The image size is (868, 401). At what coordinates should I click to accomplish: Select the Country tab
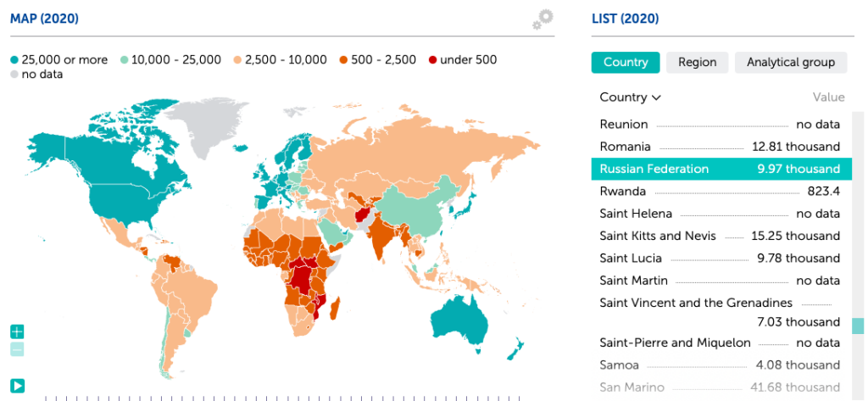[x=626, y=62]
